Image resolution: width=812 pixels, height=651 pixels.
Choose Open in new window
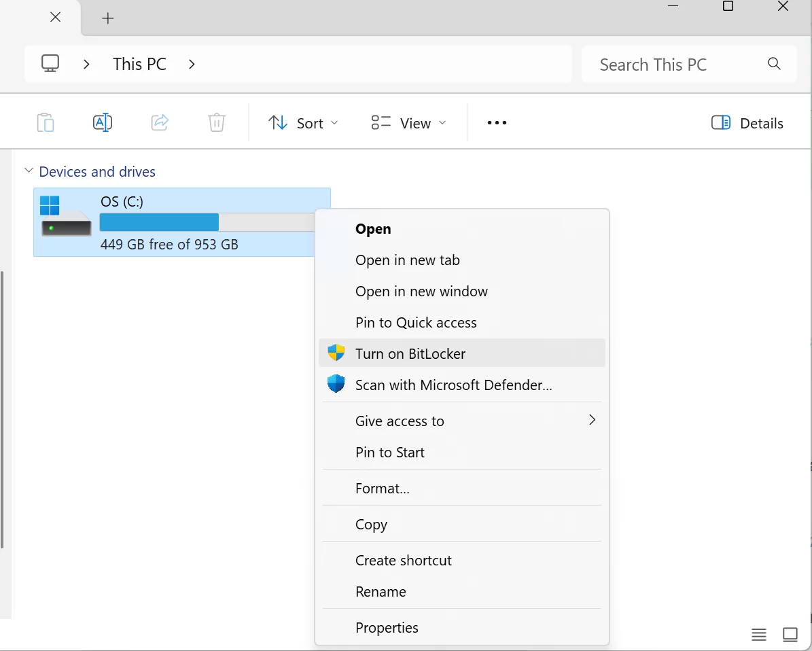tap(462, 291)
